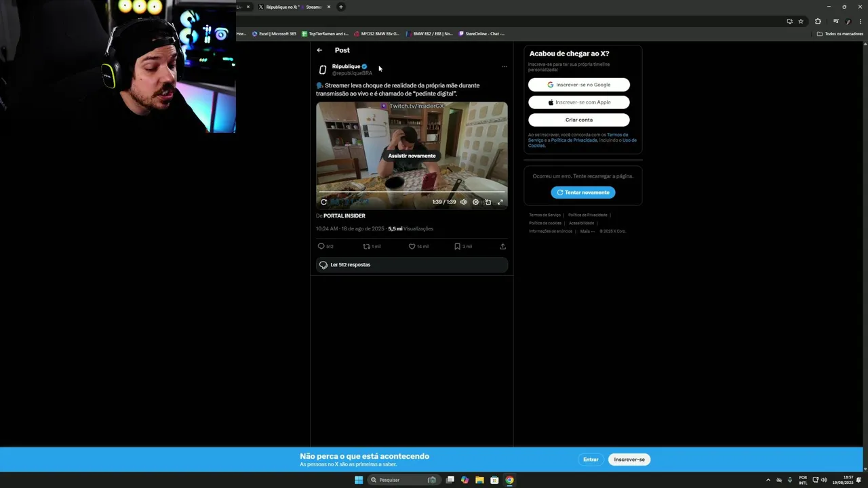The image size is (868, 488).
Task: Toggle picture-in-picture on the video
Action: tap(488, 202)
